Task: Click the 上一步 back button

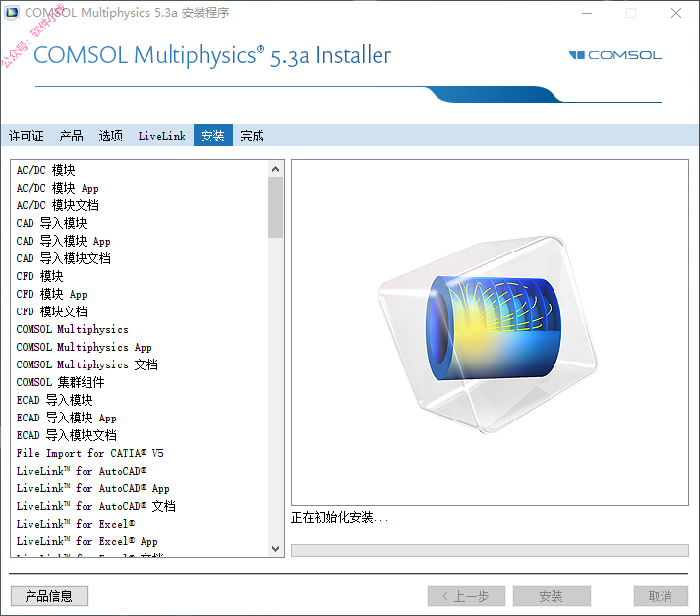Action: [x=466, y=596]
